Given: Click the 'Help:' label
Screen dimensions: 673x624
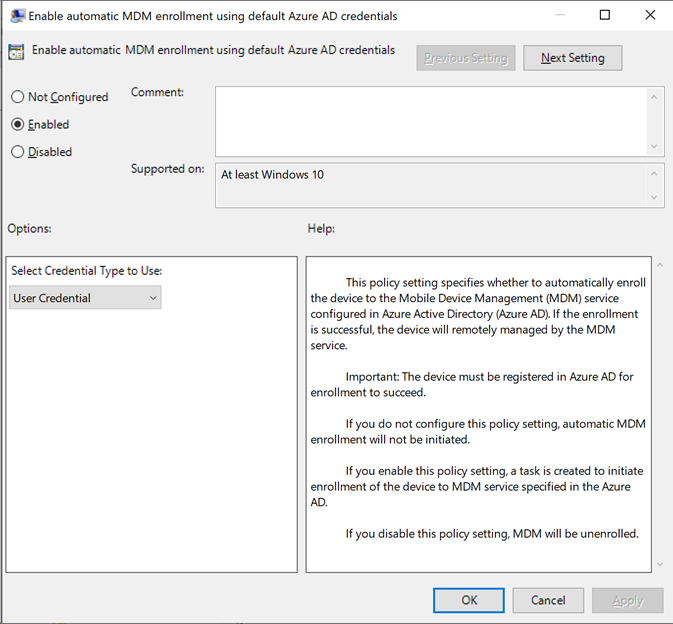Looking at the screenshot, I should click(x=321, y=229).
